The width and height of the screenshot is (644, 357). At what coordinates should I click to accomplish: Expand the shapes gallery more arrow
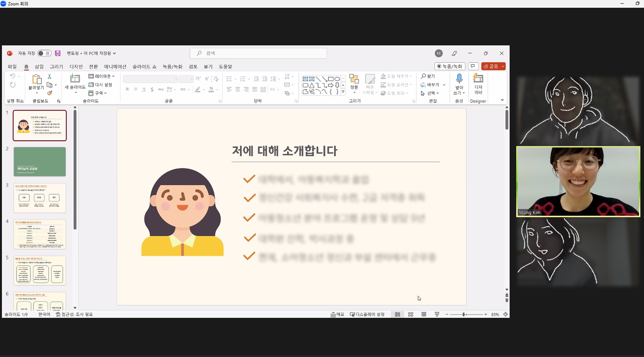343,92
